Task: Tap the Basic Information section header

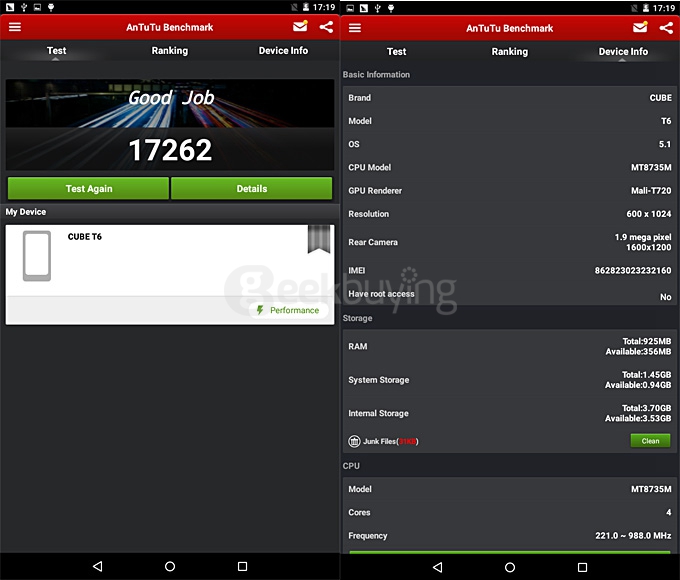Action: [376, 75]
